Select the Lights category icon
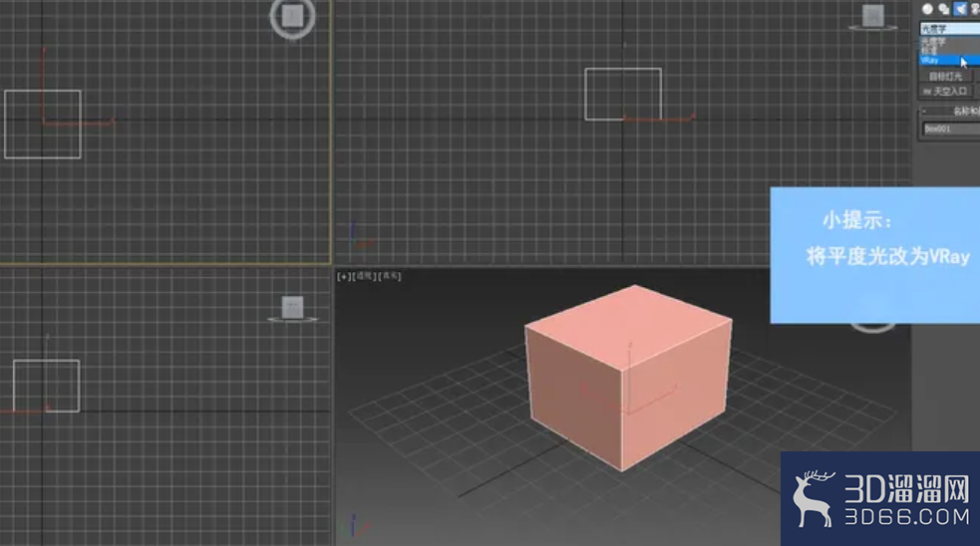 pyautogui.click(x=961, y=9)
